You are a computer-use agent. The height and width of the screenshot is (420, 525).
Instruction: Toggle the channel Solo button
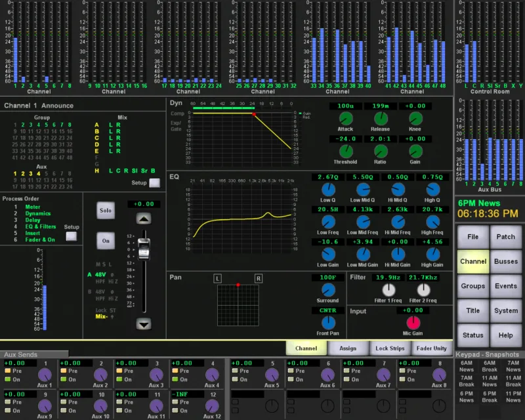pos(106,211)
